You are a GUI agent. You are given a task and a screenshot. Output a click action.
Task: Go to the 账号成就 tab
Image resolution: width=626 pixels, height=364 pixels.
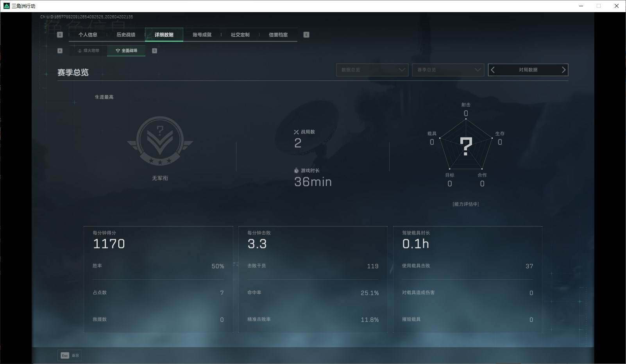pyautogui.click(x=202, y=35)
